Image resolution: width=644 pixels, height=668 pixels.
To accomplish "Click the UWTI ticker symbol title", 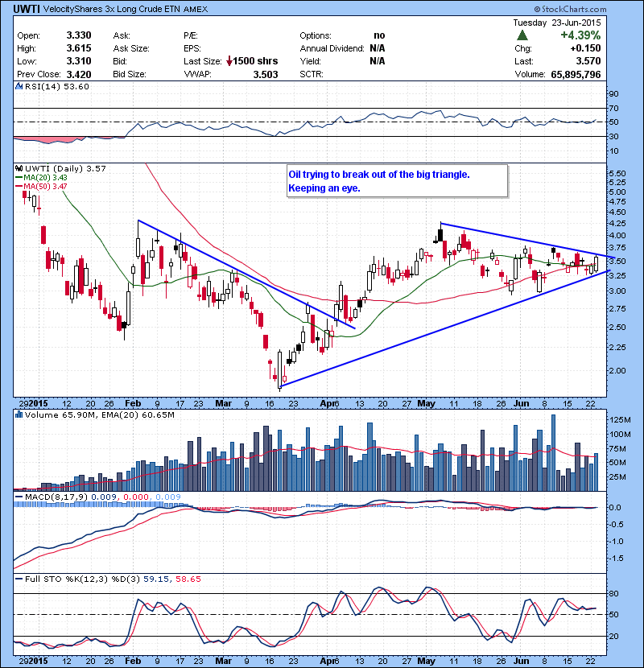I will point(27,9).
